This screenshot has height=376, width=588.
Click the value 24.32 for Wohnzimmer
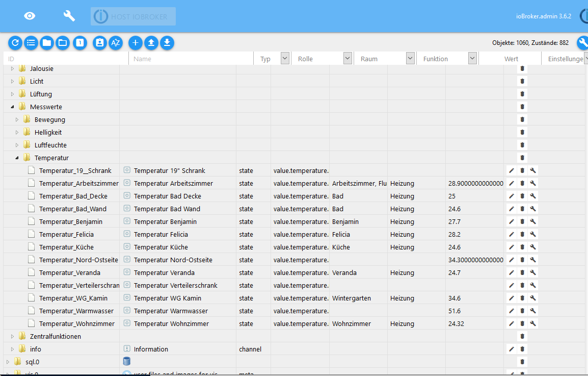pos(456,324)
